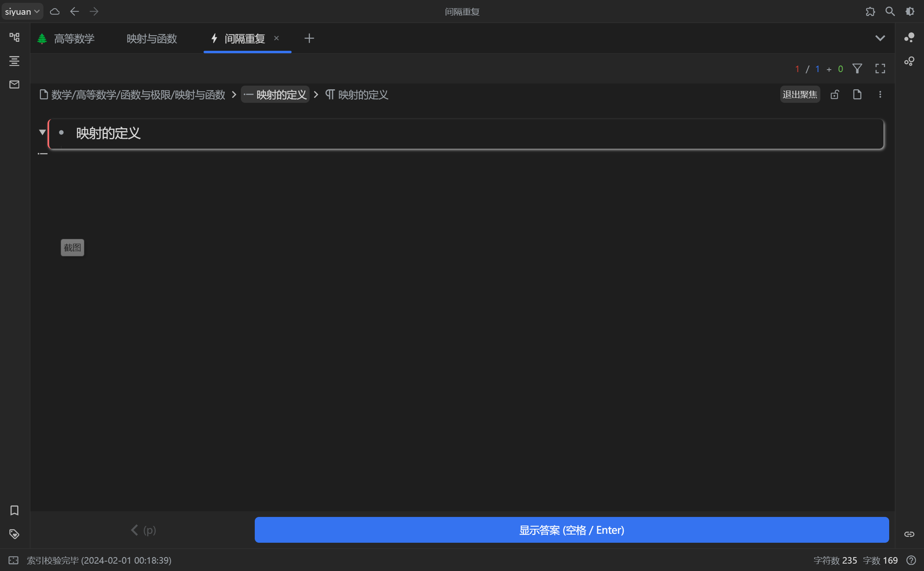Open the search magnifier icon
Viewport: 924px width, 571px height.
tap(890, 11)
